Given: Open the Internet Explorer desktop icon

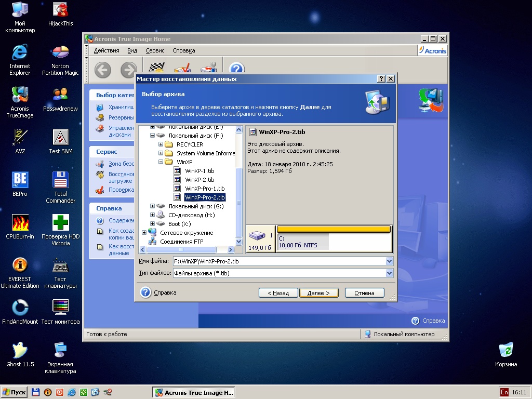Looking at the screenshot, I should tap(20, 60).
